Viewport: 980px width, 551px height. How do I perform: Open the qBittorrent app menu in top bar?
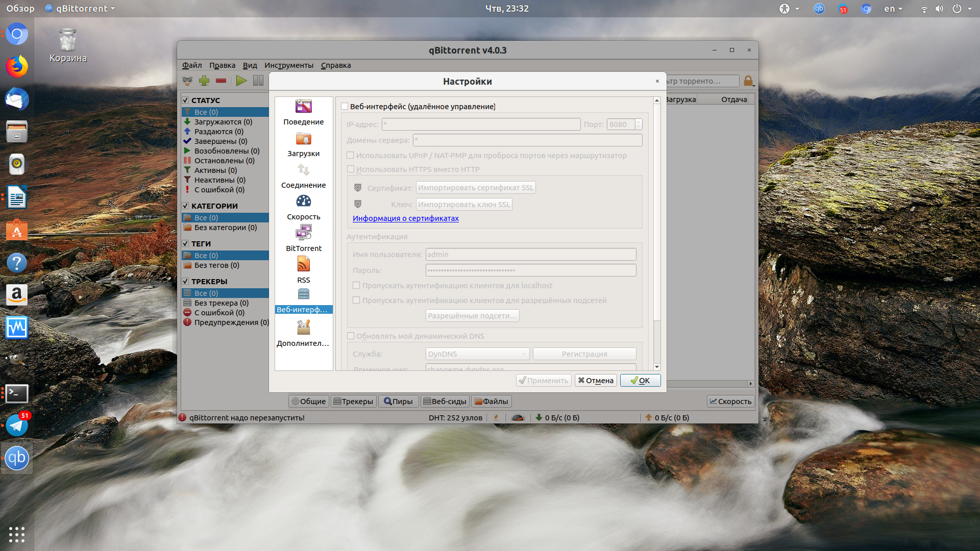coord(80,9)
